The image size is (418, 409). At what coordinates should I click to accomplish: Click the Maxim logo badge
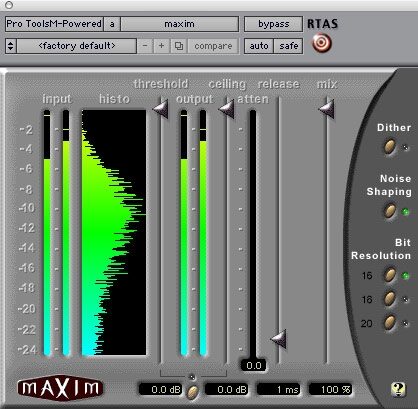click(60, 388)
